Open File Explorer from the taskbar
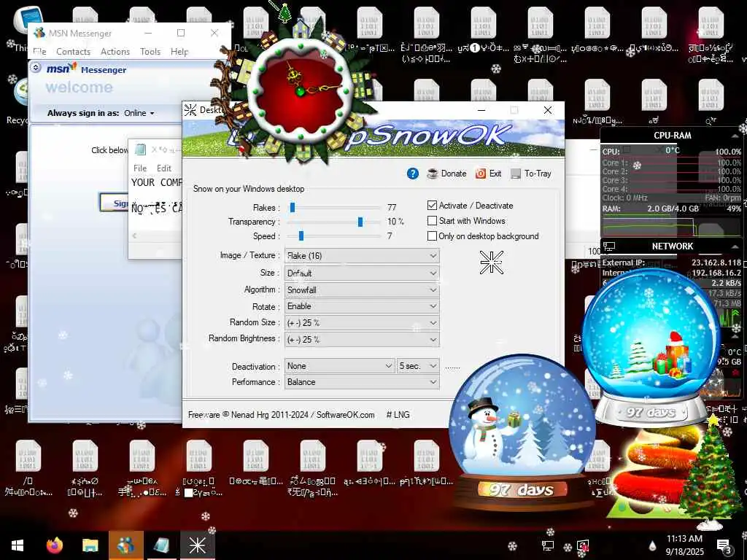This screenshot has width=747, height=560. (x=90, y=545)
